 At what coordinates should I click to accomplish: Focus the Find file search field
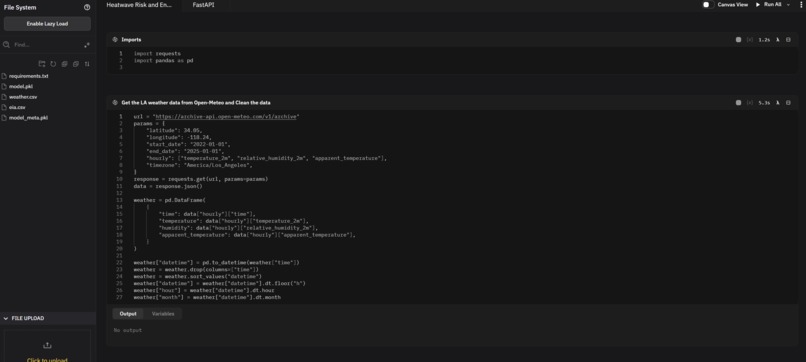point(46,45)
